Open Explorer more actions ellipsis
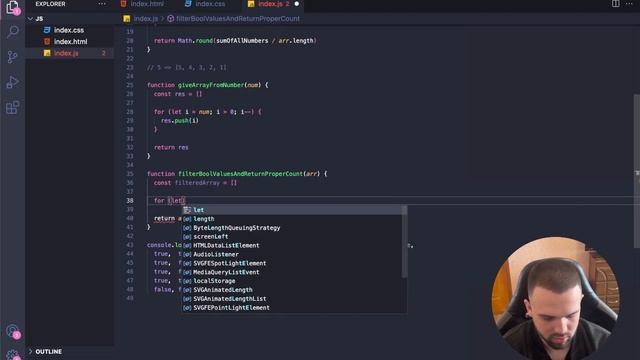The height and width of the screenshot is (360, 640). [102, 4]
